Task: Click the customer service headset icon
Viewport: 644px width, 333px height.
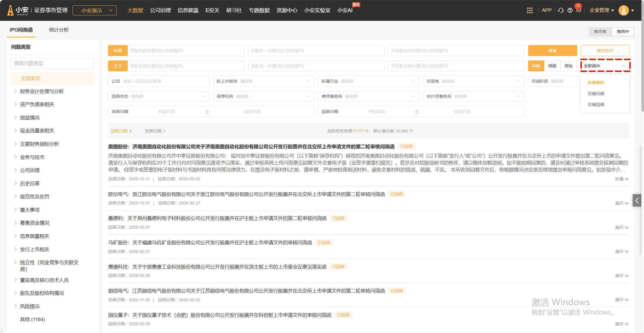Action: [x=561, y=10]
